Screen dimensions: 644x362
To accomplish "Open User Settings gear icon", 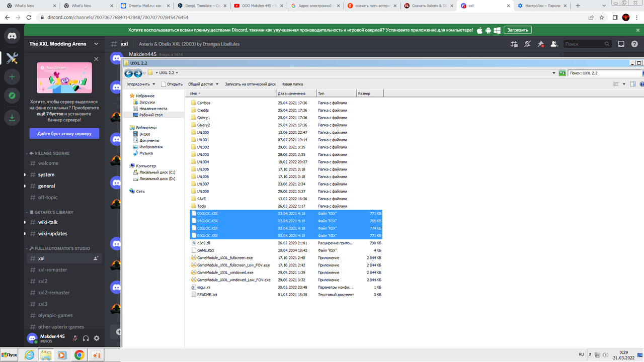I will click(97, 338).
